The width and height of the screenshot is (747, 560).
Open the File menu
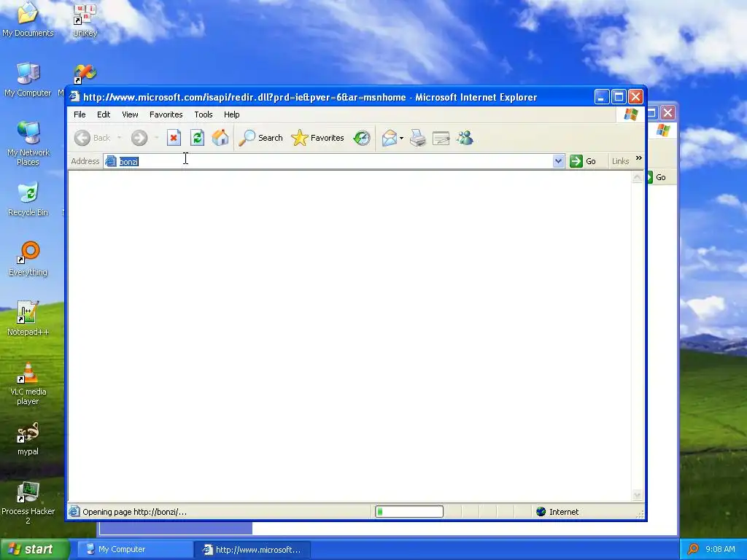(x=80, y=114)
